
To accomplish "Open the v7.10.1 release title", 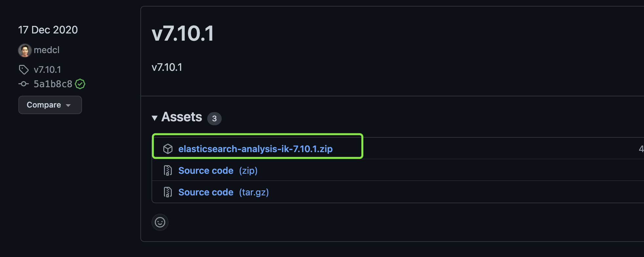I will 183,33.
